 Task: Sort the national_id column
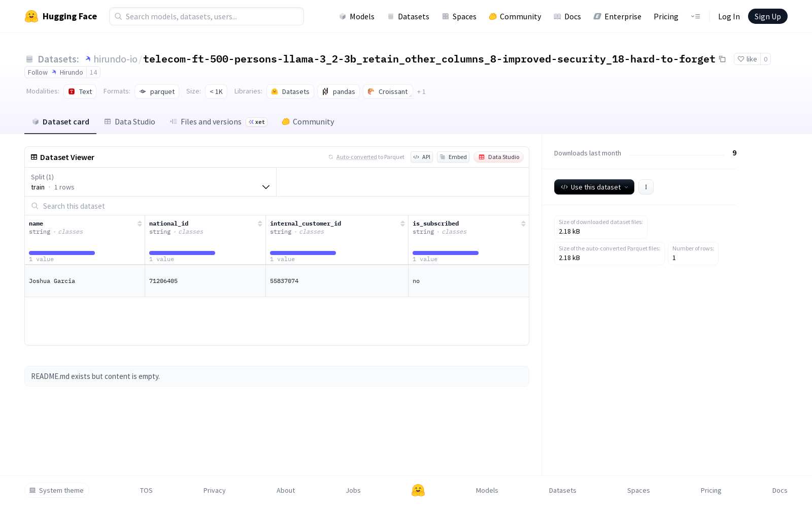[260, 224]
